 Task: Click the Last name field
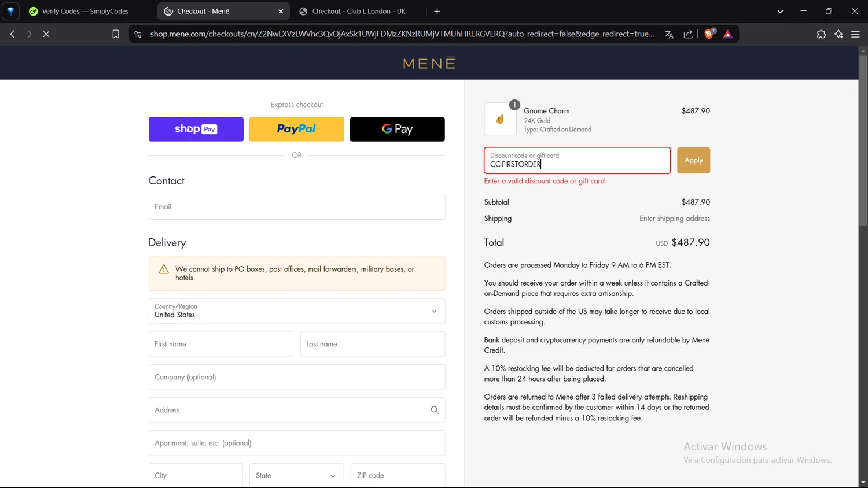[373, 344]
